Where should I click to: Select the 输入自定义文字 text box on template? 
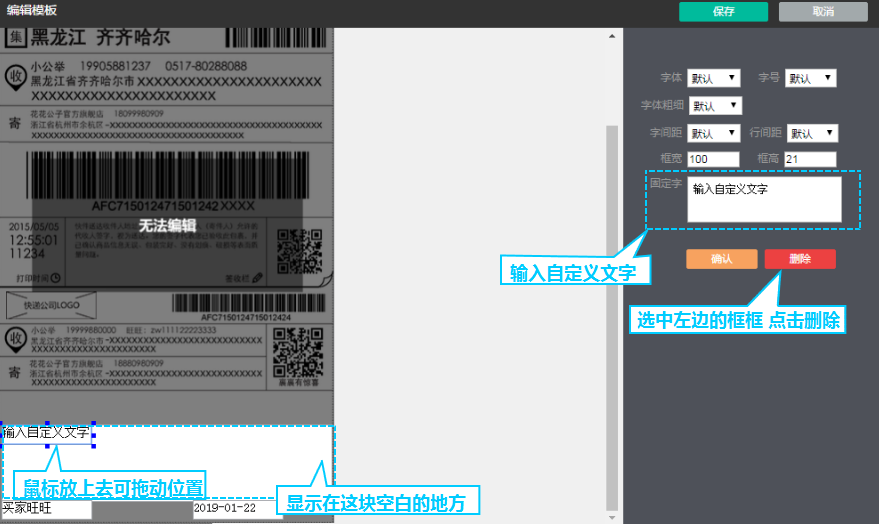point(47,434)
